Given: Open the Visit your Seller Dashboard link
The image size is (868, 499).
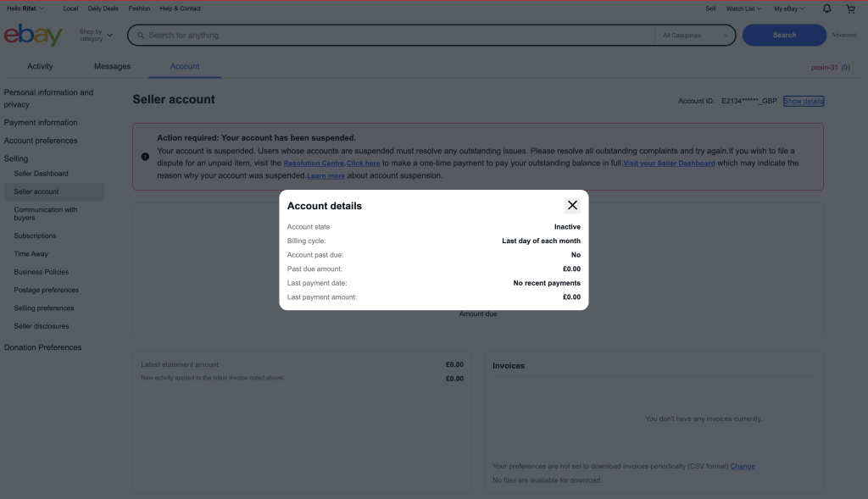Looking at the screenshot, I should (x=670, y=164).
